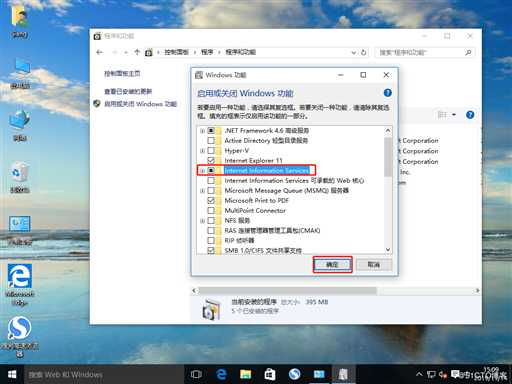
Task: Go up one level in address bar
Action: (x=137, y=52)
